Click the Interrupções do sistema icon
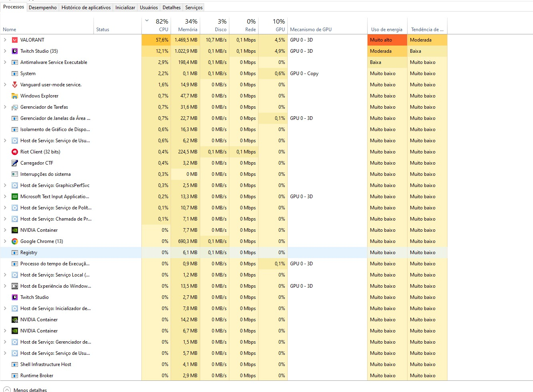The image size is (533, 392). pos(15,174)
